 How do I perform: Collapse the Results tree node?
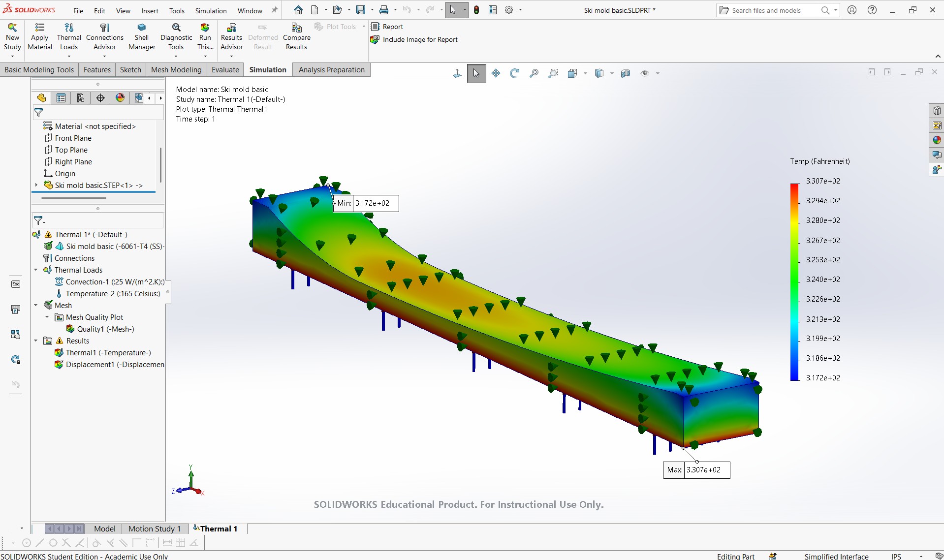(x=36, y=341)
